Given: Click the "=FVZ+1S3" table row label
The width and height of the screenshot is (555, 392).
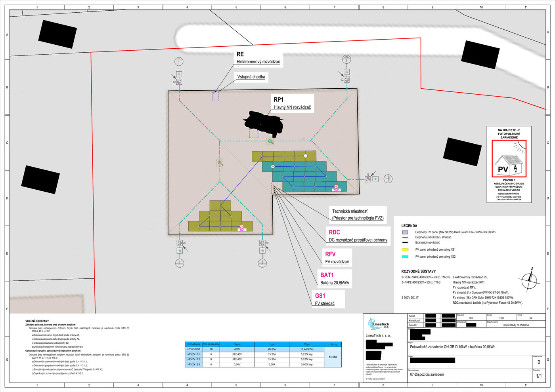Looking at the screenshot, I should 194,364.
